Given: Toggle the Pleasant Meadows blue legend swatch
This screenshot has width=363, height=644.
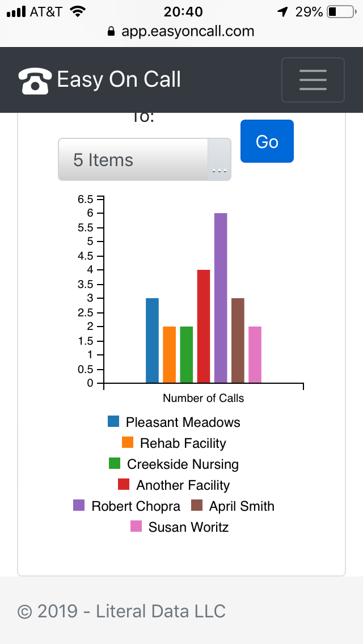Looking at the screenshot, I should click(113, 422).
